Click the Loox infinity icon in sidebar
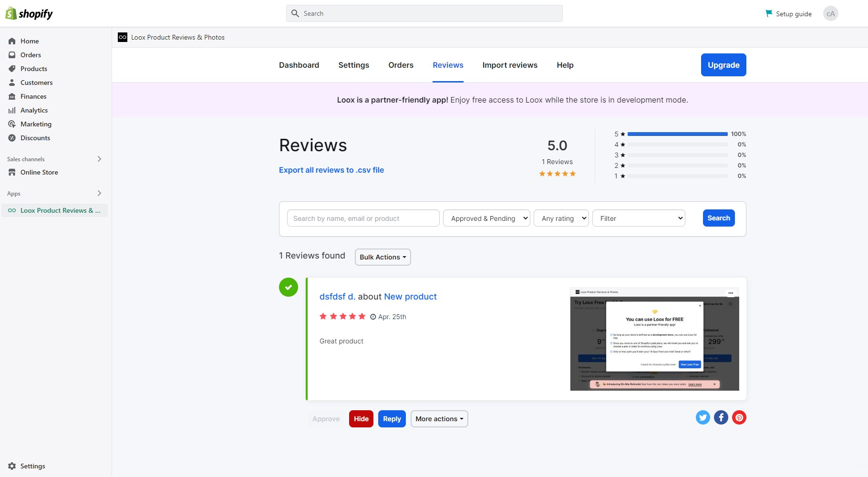 (x=12, y=210)
